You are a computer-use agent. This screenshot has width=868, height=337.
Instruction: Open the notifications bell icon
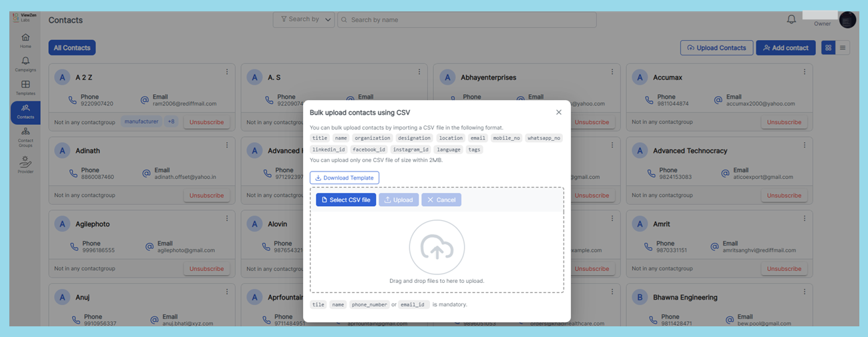[x=791, y=20]
